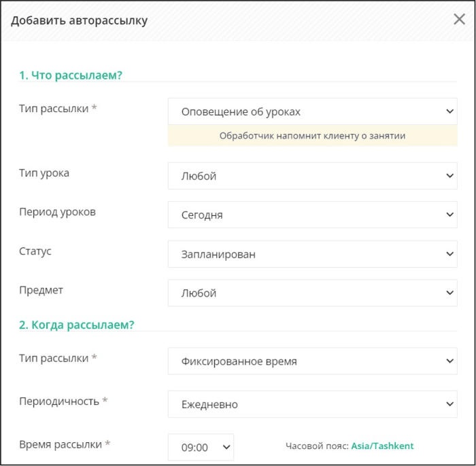Close the Добавить авторассылку dialog
This screenshot has width=476, height=466.
tap(459, 20)
